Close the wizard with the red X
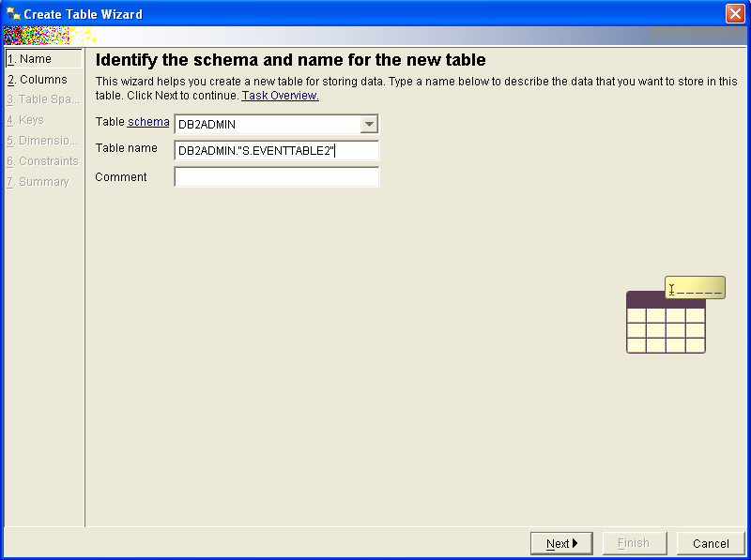 [735, 14]
